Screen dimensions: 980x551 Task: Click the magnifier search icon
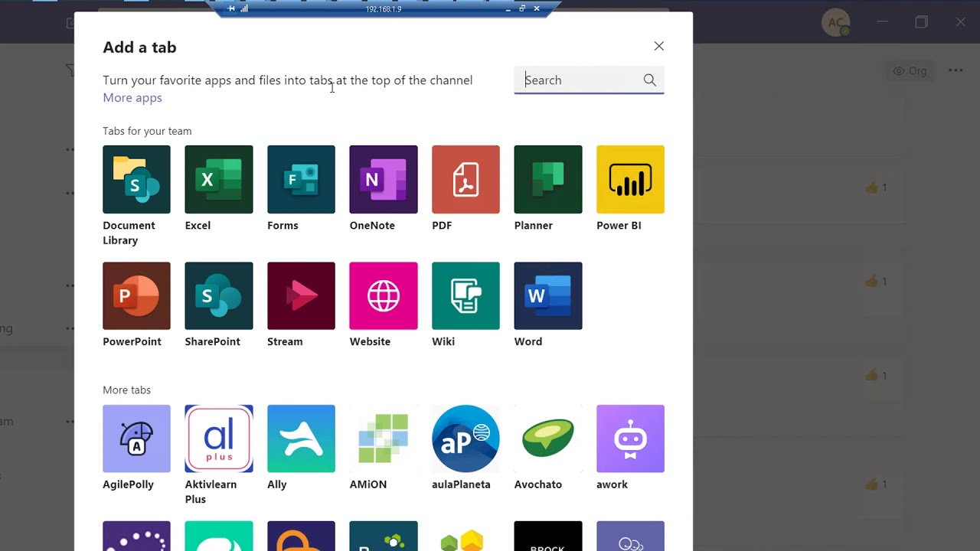pos(649,80)
